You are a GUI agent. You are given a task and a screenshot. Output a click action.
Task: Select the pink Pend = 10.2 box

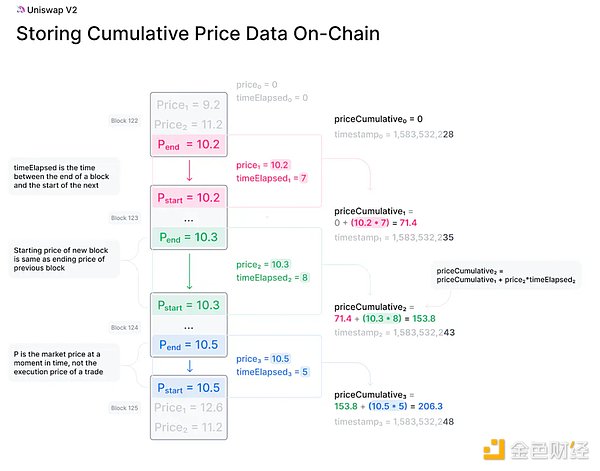[x=190, y=144]
